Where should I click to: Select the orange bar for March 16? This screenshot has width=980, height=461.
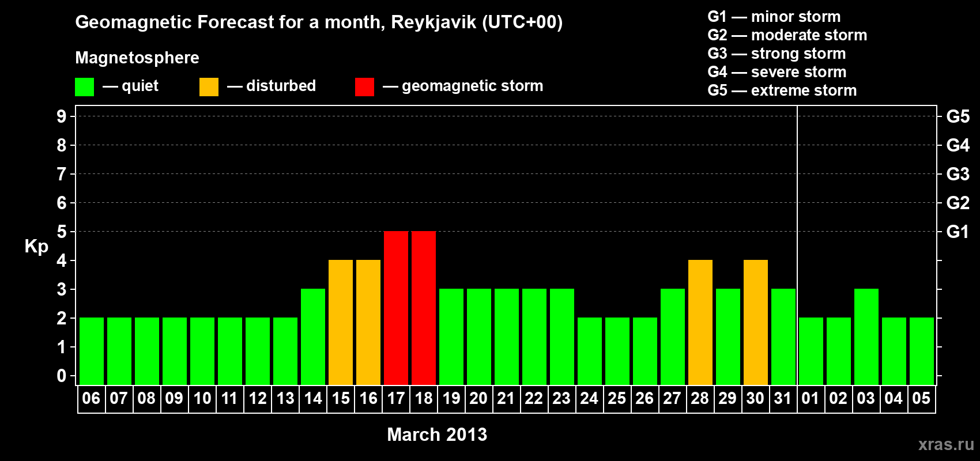tap(368, 323)
